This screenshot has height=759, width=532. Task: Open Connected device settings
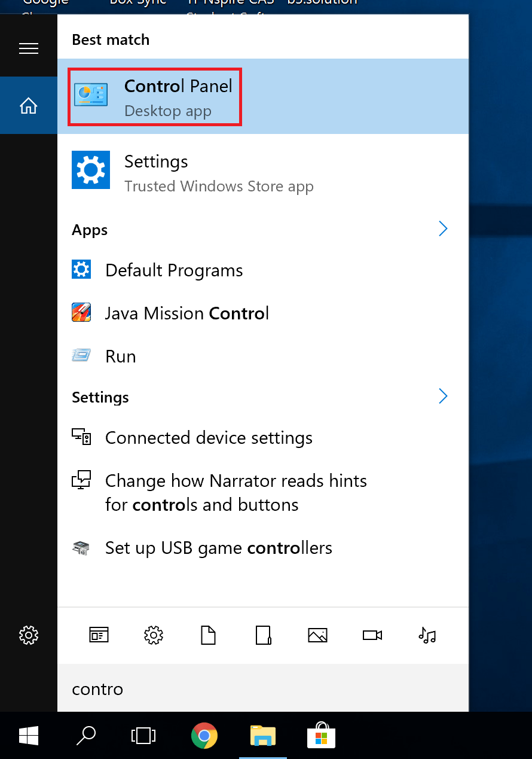pyautogui.click(x=209, y=437)
